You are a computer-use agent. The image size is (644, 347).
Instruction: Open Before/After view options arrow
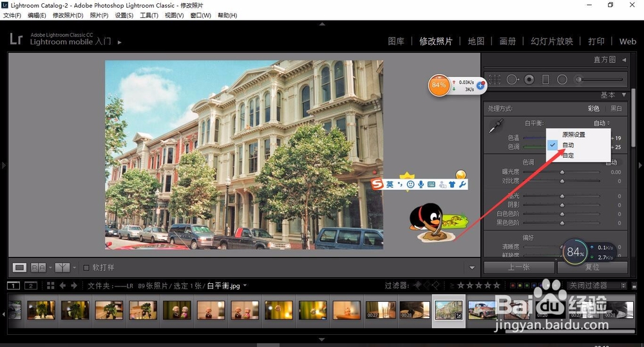50,268
